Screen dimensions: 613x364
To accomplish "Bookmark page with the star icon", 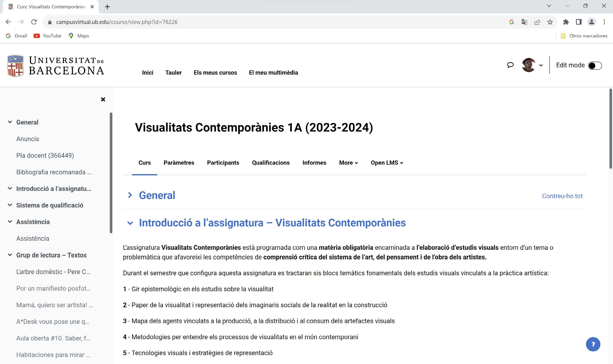I will click(550, 22).
